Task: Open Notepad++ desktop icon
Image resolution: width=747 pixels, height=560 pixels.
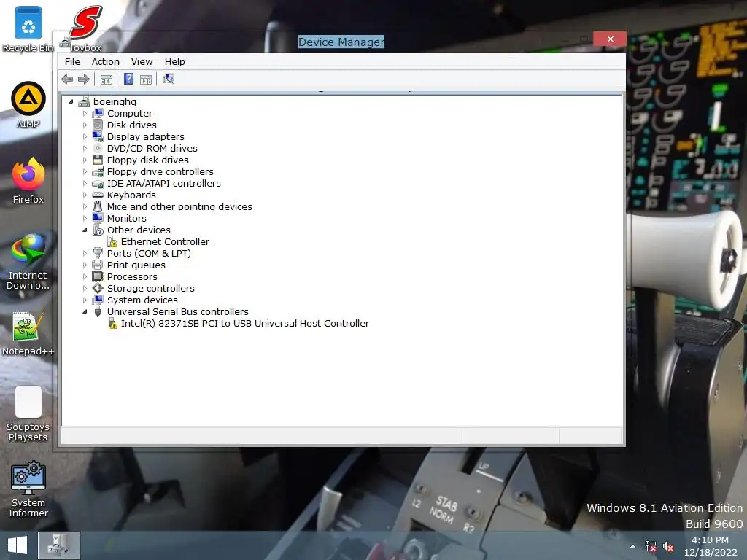Action: [x=28, y=333]
